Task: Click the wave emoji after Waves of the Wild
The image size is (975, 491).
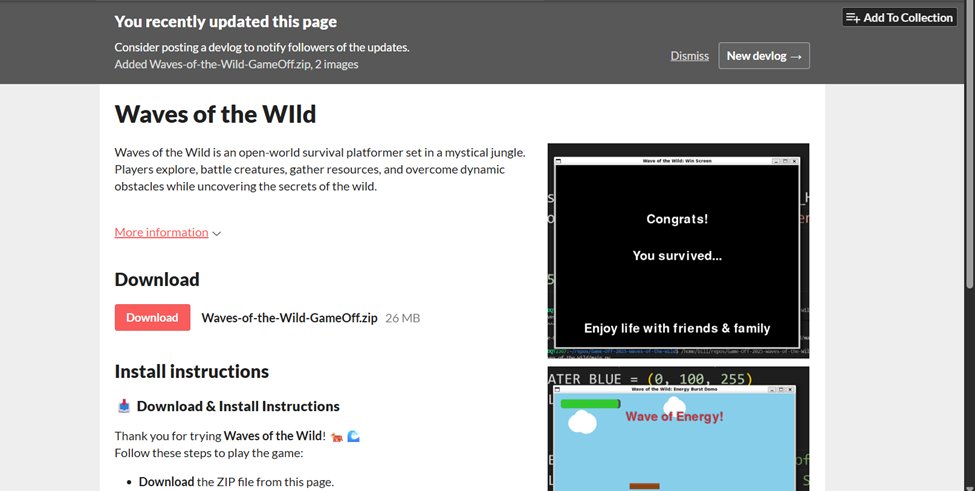Action: click(x=353, y=436)
